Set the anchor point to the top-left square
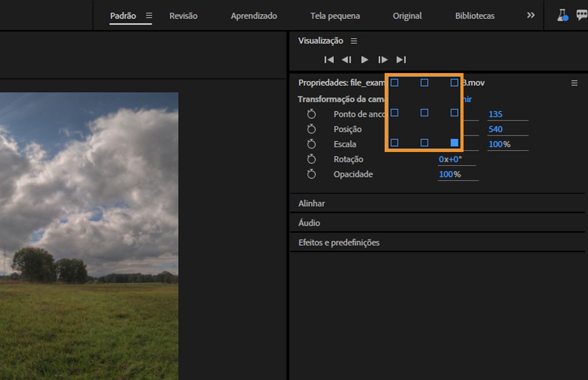Screen dimensions: 588x380 click(x=394, y=83)
